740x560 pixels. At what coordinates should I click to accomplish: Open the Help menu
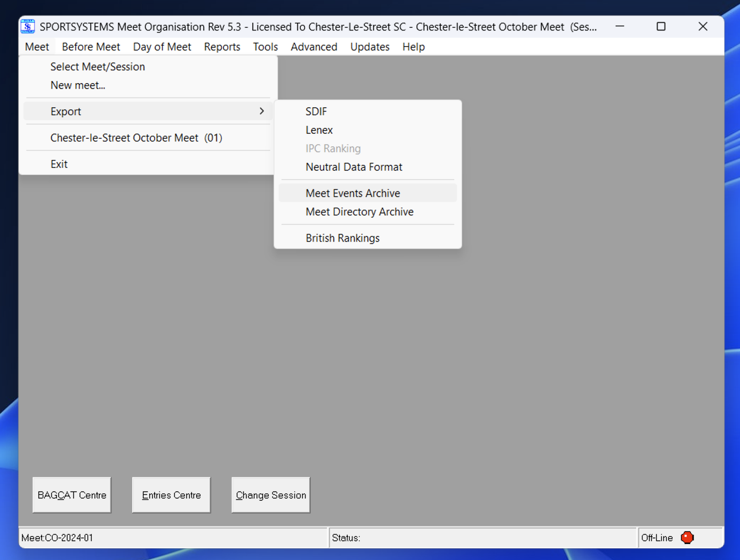414,47
